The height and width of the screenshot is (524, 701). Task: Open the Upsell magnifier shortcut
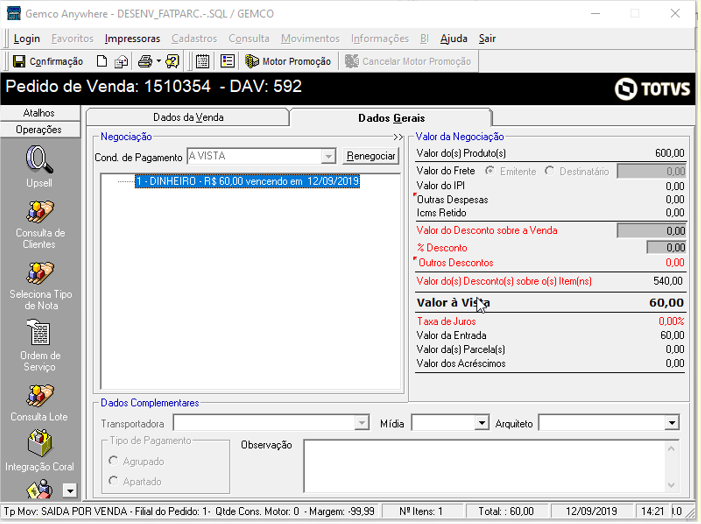[39, 167]
